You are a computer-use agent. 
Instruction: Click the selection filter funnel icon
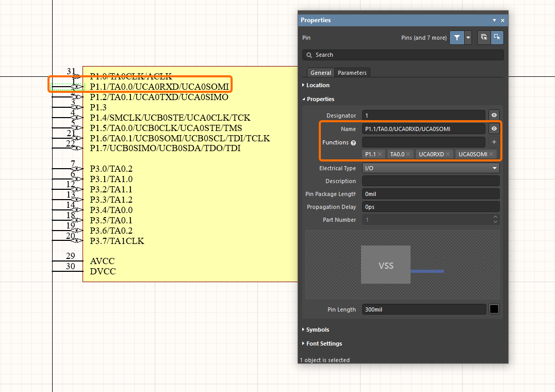click(456, 38)
